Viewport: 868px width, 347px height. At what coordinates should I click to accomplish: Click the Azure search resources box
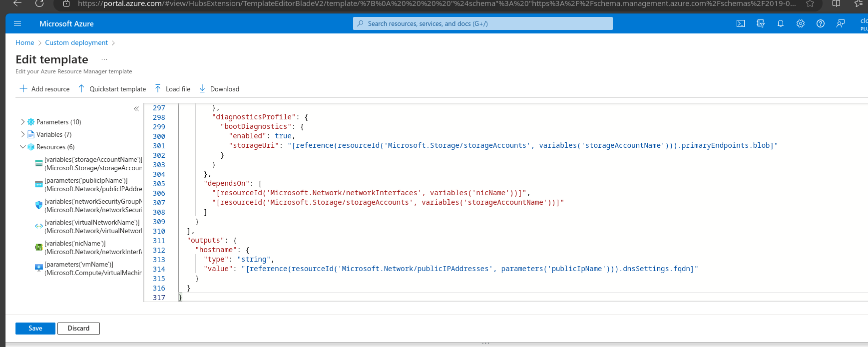(482, 23)
